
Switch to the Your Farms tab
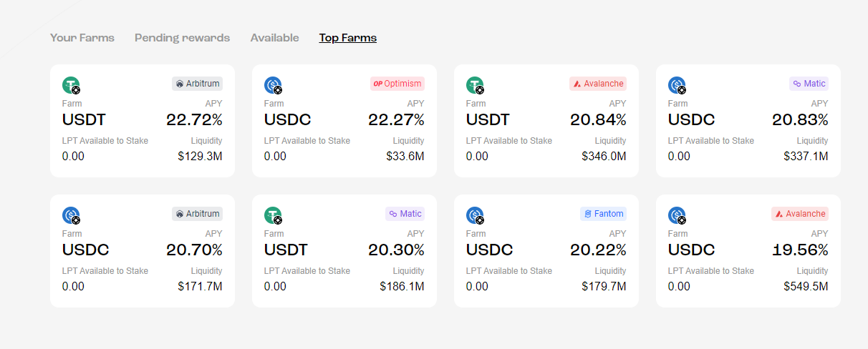tap(82, 38)
